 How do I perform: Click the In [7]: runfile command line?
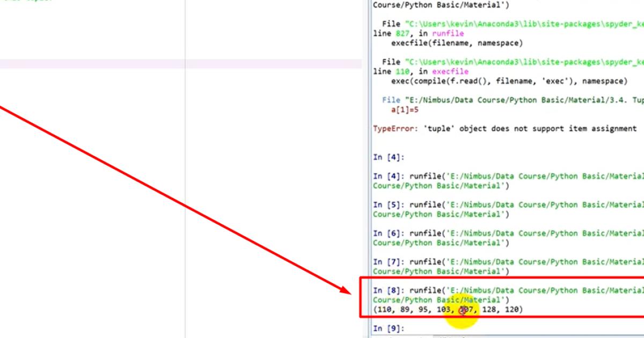point(508,262)
